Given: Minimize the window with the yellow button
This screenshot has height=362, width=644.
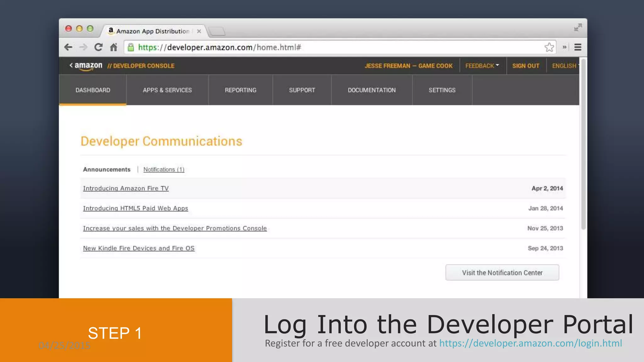Looking at the screenshot, I should pos(79,29).
